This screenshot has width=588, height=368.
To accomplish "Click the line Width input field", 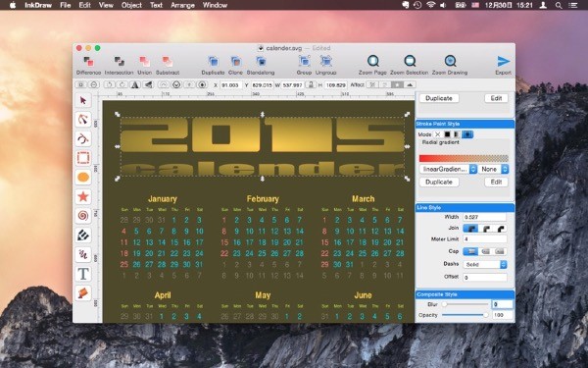I will [x=484, y=217].
